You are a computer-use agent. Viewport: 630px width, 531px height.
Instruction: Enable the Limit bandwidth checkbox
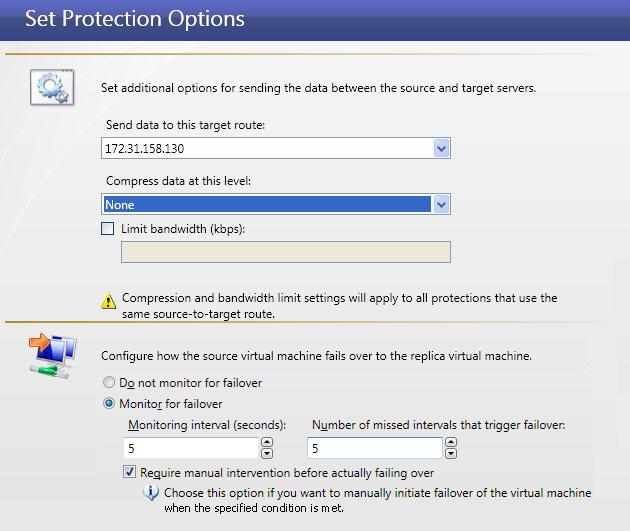tap(108, 229)
